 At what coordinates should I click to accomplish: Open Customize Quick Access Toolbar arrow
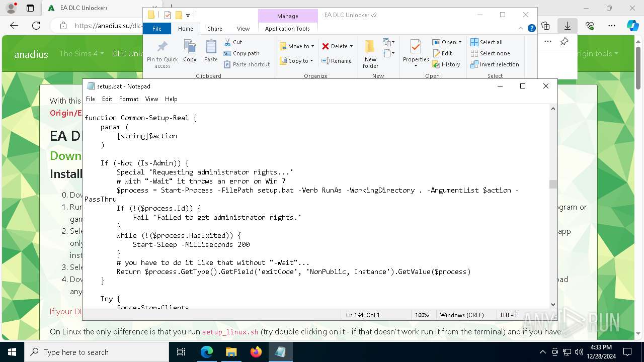(x=188, y=15)
